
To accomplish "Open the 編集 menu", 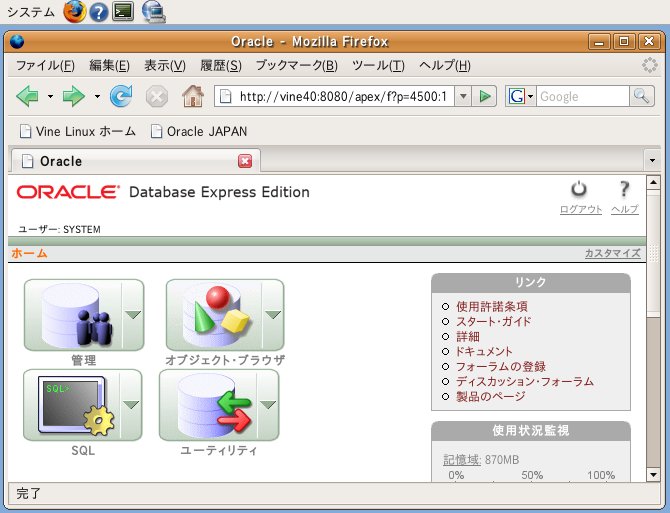I will click(x=109, y=65).
